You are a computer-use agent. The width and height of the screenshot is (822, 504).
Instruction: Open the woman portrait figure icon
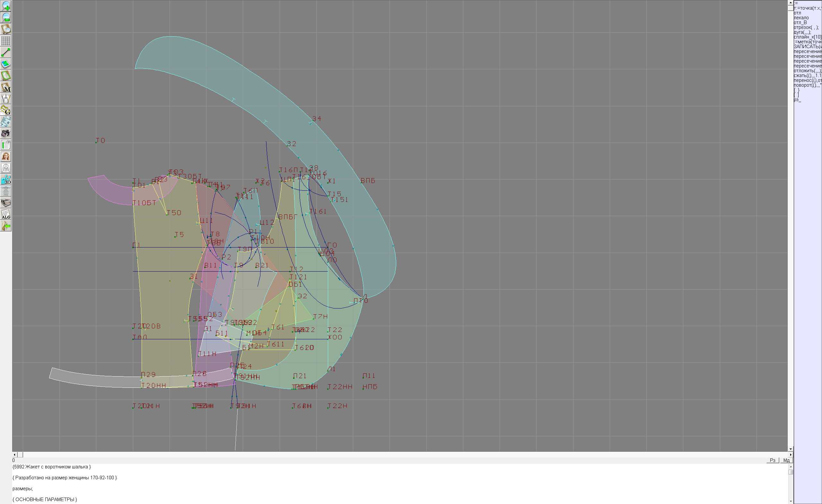pyautogui.click(x=6, y=156)
